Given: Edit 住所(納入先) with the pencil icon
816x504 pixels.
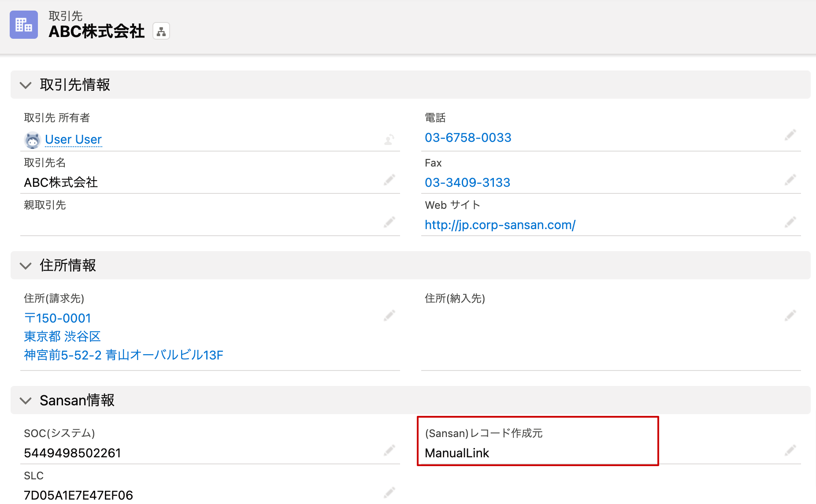Looking at the screenshot, I should coord(790,315).
